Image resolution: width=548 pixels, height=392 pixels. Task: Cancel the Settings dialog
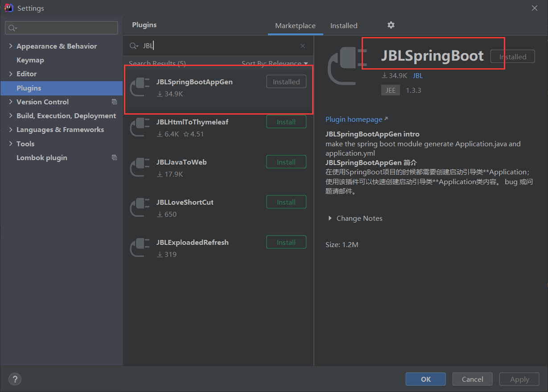473,379
